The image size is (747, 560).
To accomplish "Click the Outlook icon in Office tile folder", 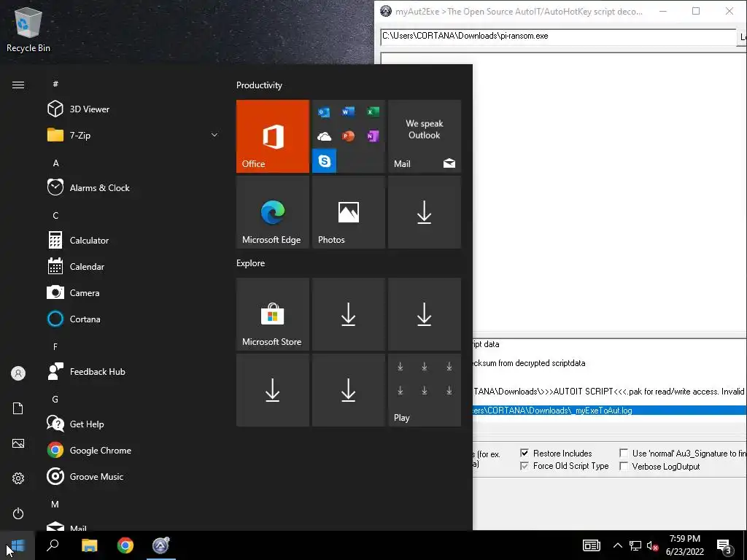I will tap(324, 112).
